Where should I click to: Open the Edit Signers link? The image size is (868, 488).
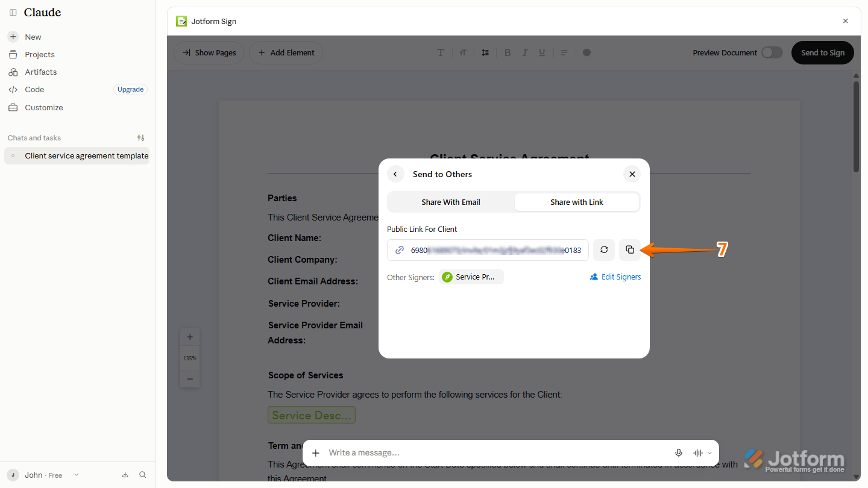click(x=615, y=277)
